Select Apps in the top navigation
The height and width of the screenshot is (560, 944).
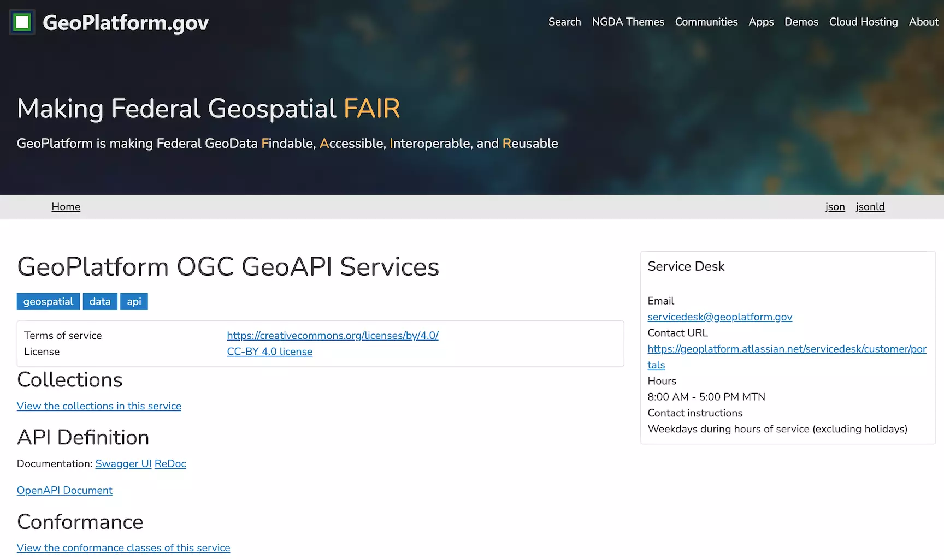point(761,22)
